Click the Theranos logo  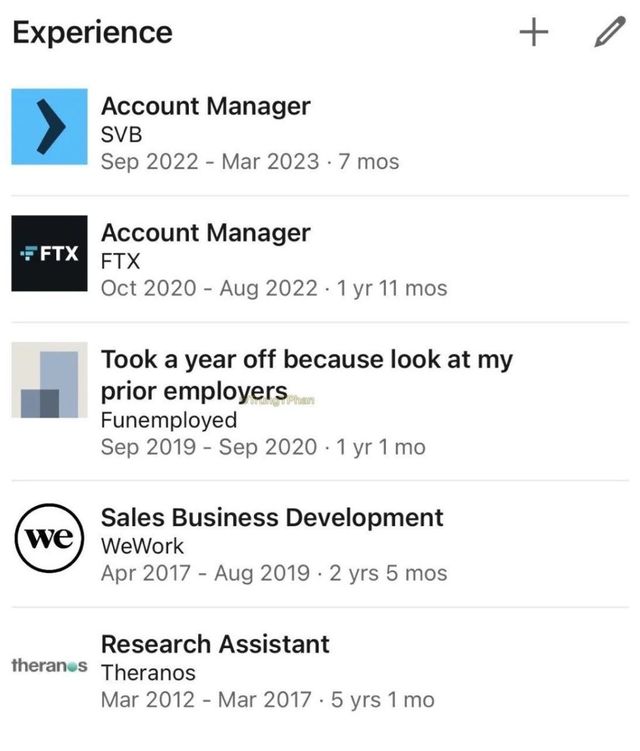[49, 664]
